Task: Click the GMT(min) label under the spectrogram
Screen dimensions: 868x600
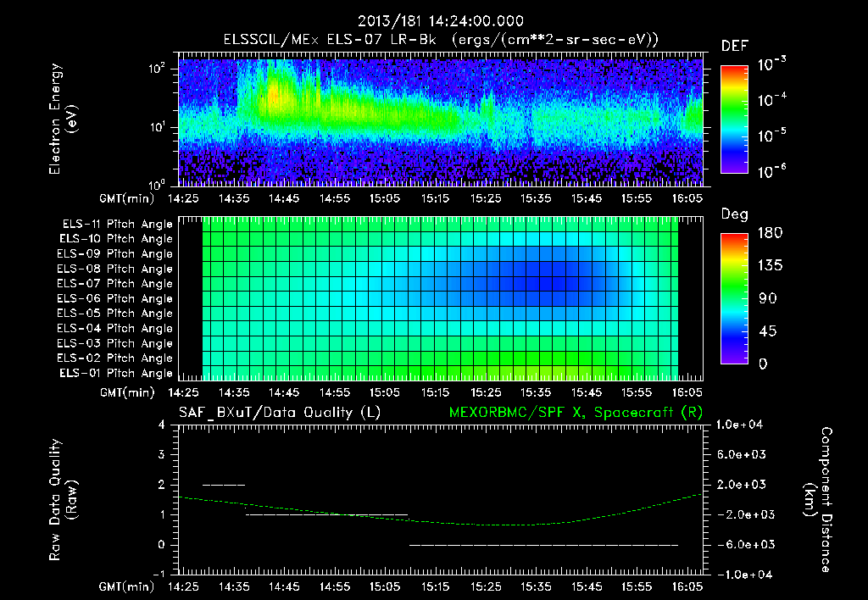Action: tap(126, 198)
